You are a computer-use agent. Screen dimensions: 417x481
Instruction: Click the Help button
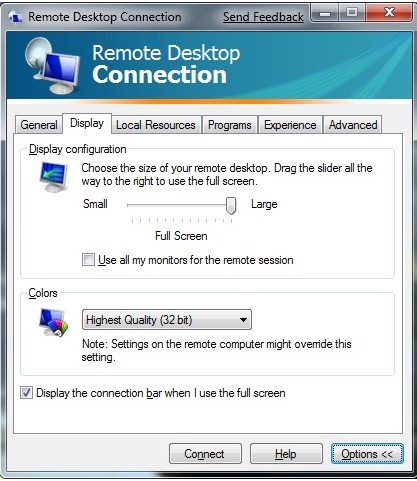pyautogui.click(x=286, y=454)
